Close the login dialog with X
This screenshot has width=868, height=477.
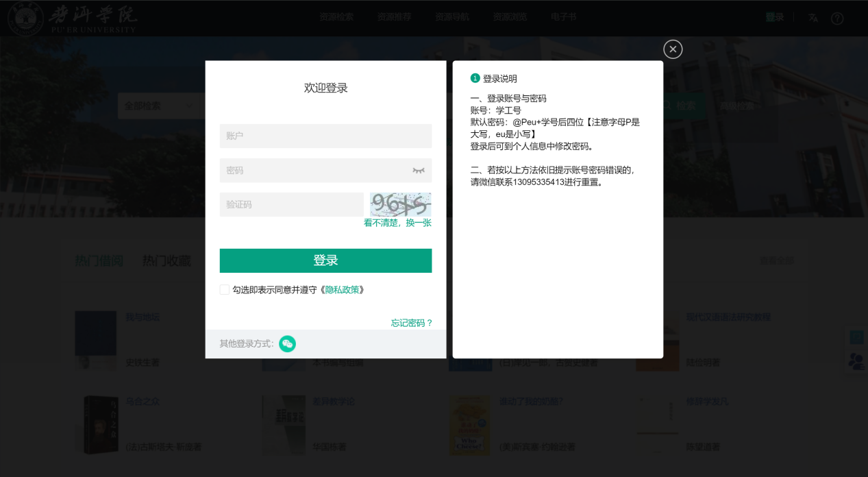(673, 49)
